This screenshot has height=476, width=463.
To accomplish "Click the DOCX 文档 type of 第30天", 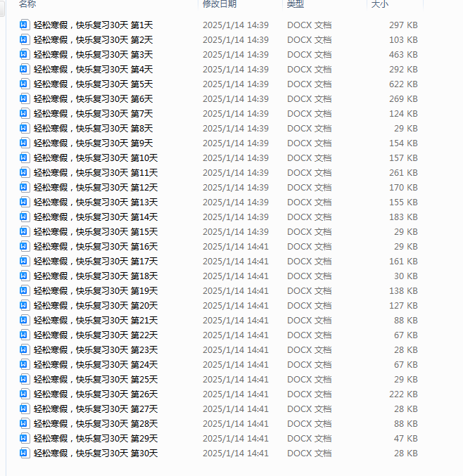I will (x=310, y=454).
